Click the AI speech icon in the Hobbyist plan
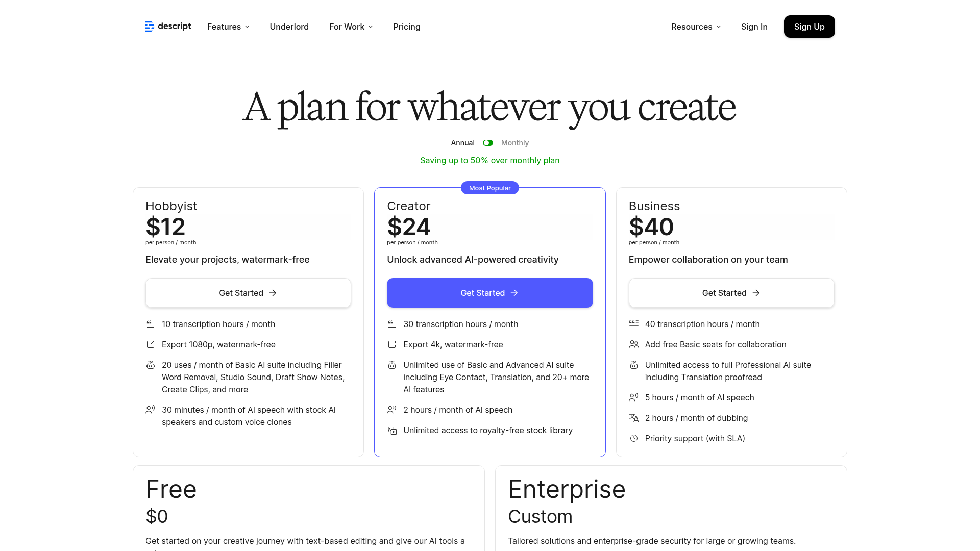This screenshot has width=980, height=551. tap(151, 410)
